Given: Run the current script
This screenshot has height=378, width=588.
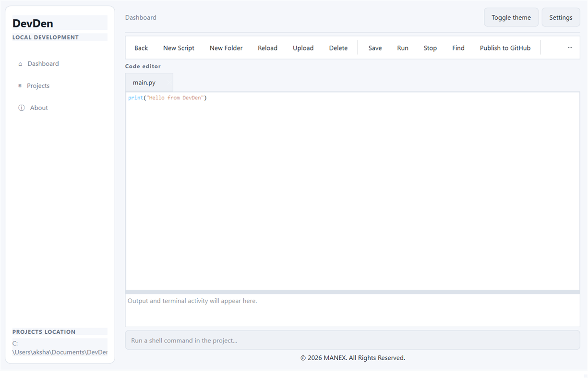Looking at the screenshot, I should coord(403,48).
